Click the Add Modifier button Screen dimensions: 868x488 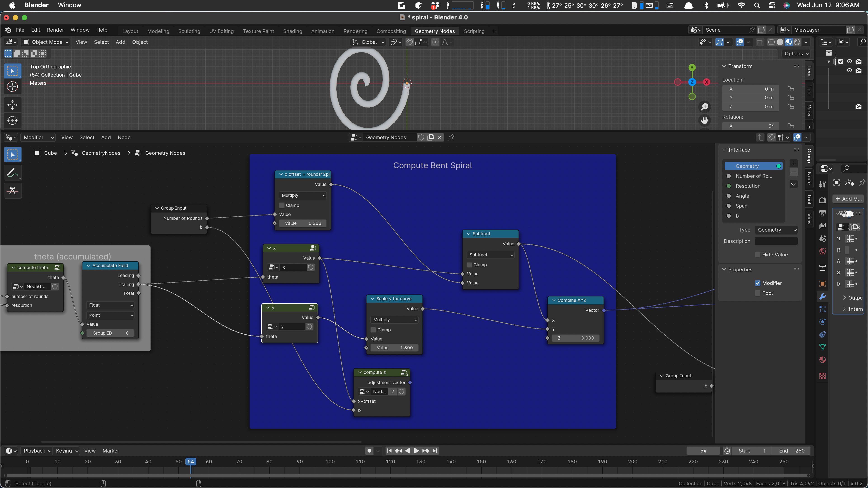[848, 199]
